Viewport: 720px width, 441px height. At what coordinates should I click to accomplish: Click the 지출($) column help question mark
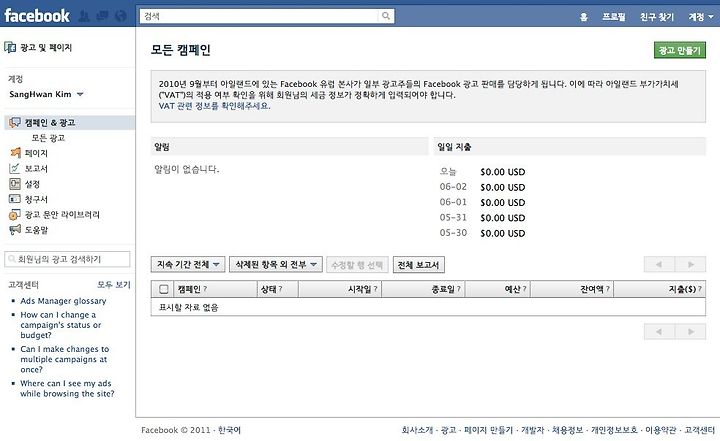click(x=699, y=289)
